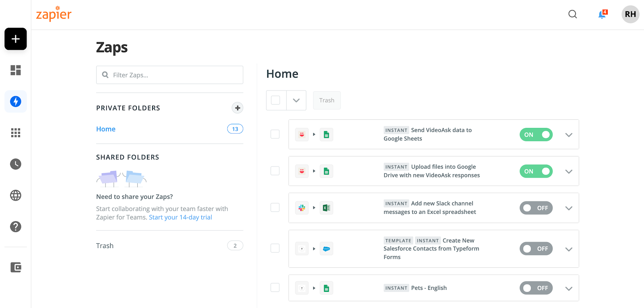Click VideoAsk icon in Send VideoAsk data Zap
The height and width of the screenshot is (308, 644).
(x=302, y=134)
